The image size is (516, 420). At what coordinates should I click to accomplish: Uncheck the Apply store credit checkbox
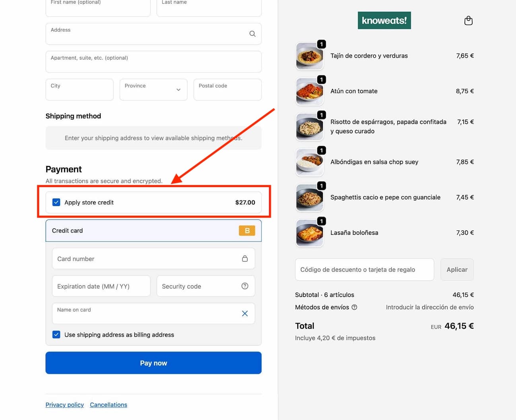[56, 202]
